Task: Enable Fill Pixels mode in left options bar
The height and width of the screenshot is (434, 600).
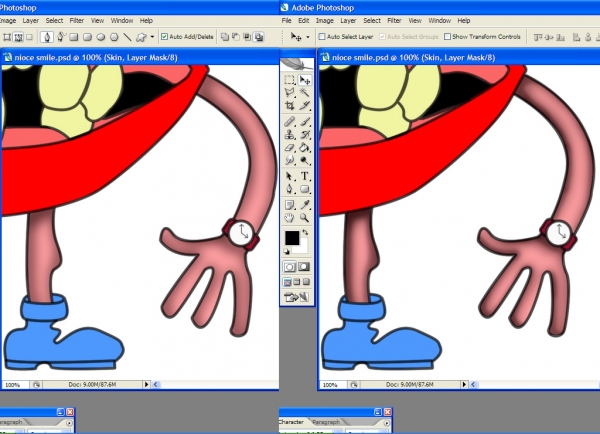Action: (29, 37)
